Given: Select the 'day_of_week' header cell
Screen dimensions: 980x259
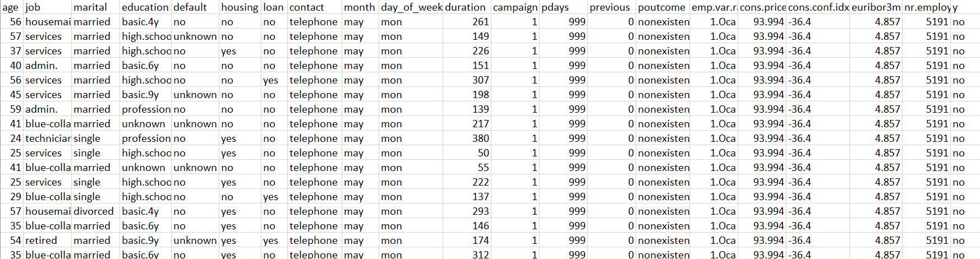Looking at the screenshot, I should pos(411,7).
